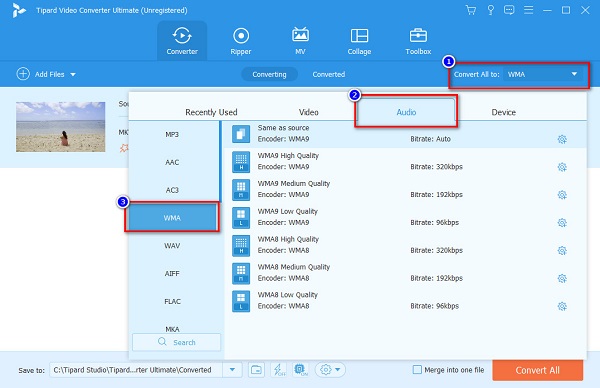Choose the WMA9 Medium Quality preset
Screen dimensions: 600x388
pyautogui.click(x=405, y=189)
